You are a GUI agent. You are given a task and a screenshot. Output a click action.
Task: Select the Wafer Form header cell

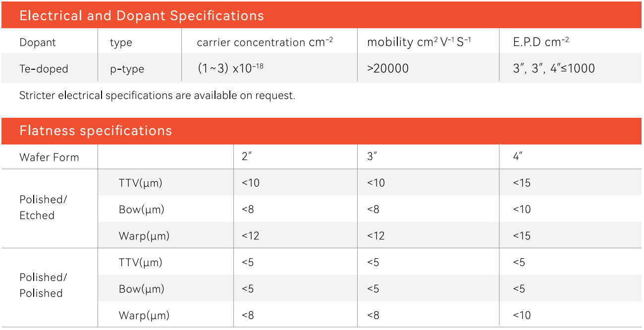[x=49, y=157]
